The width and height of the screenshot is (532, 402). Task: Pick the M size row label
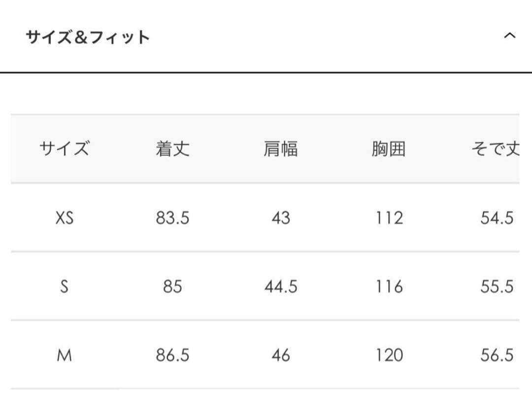[65, 355]
